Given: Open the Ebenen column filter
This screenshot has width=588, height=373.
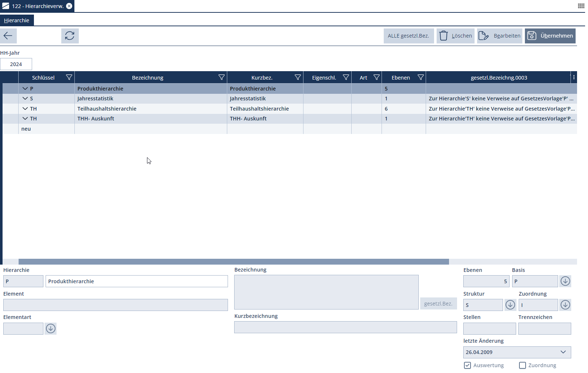Looking at the screenshot, I should pyautogui.click(x=421, y=77).
